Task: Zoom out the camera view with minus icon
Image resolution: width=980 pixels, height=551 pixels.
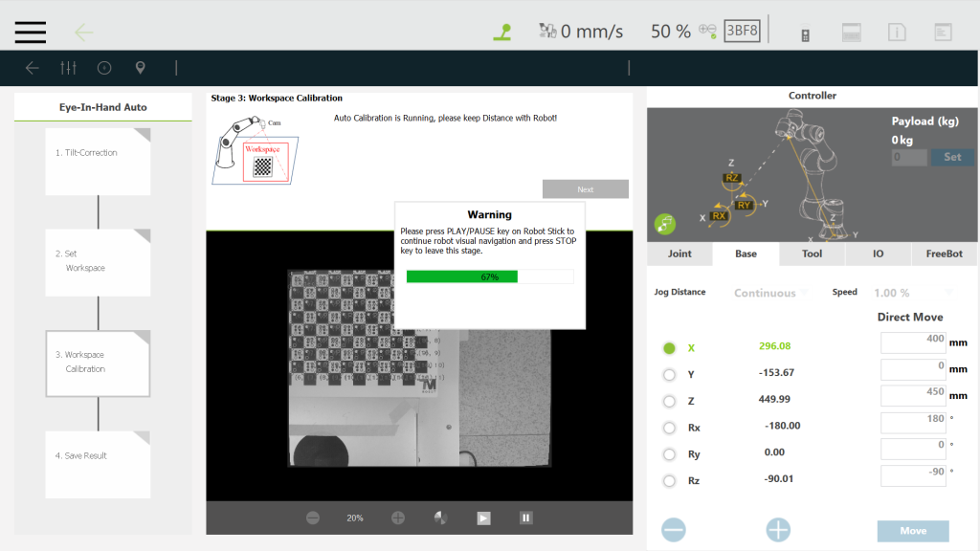Action: click(313, 518)
